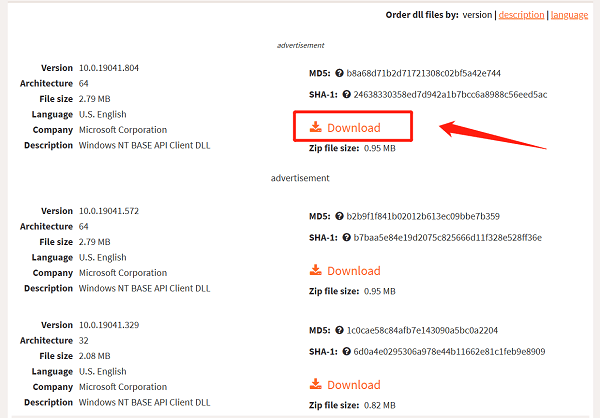
Task: Select SHA-1 hash starting with 6d0a4e0295306a
Action: click(x=449, y=352)
